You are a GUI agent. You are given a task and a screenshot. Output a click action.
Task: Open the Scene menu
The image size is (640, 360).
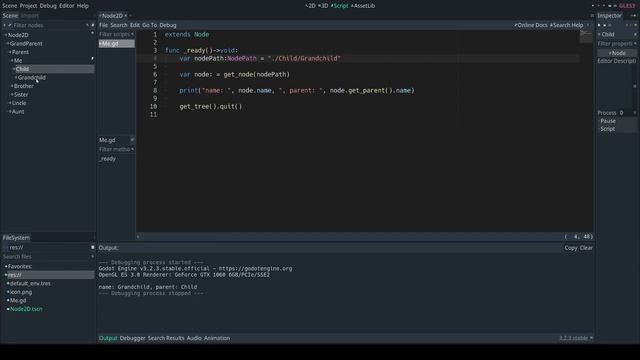tap(10, 6)
